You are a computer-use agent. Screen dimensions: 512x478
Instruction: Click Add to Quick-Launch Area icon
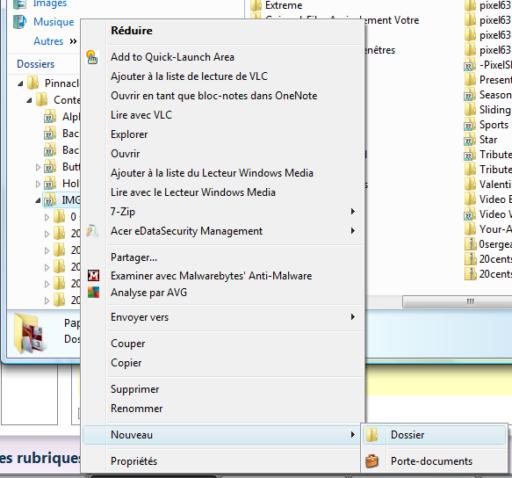(92, 57)
